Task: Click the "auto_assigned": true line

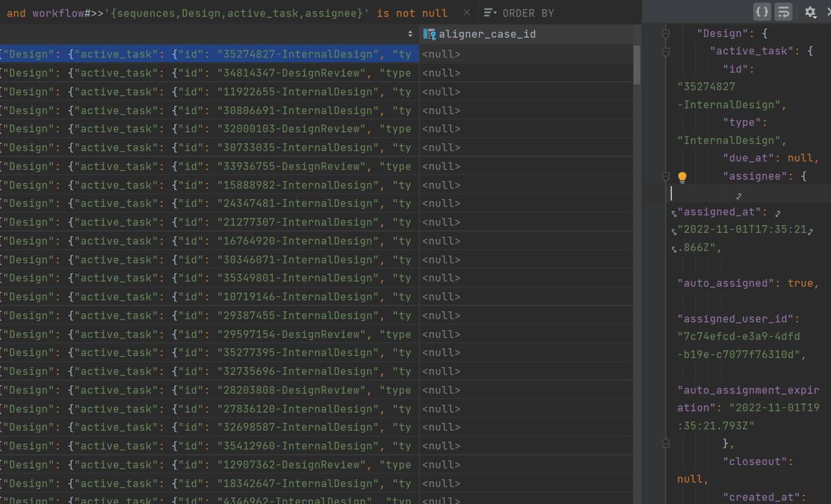Action: [748, 283]
